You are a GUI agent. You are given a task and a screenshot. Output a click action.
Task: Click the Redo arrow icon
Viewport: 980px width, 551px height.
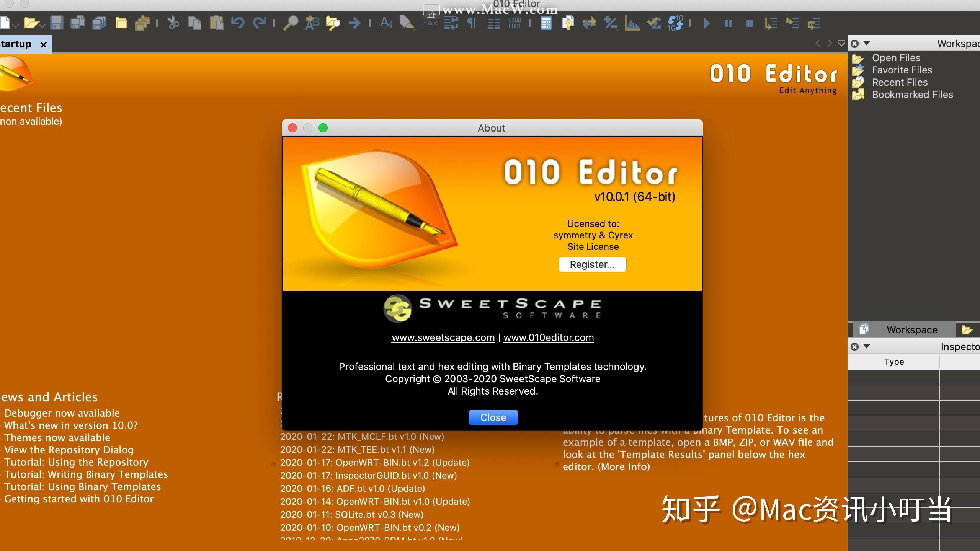coord(259,23)
